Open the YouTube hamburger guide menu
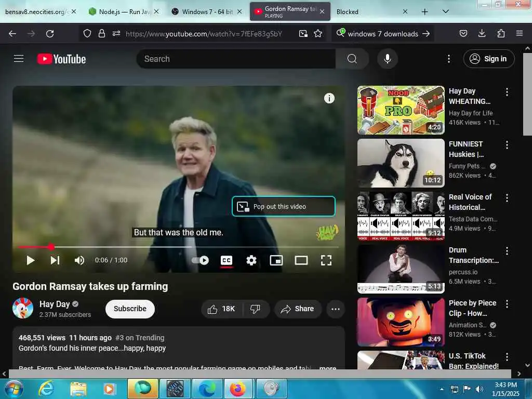The height and width of the screenshot is (399, 532). (x=19, y=59)
